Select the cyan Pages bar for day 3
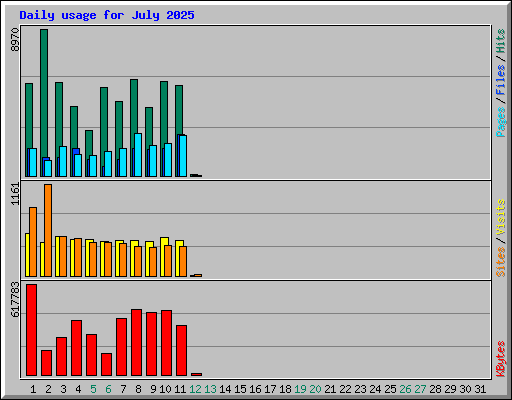Viewport: 512px width, 400px height. point(63,161)
